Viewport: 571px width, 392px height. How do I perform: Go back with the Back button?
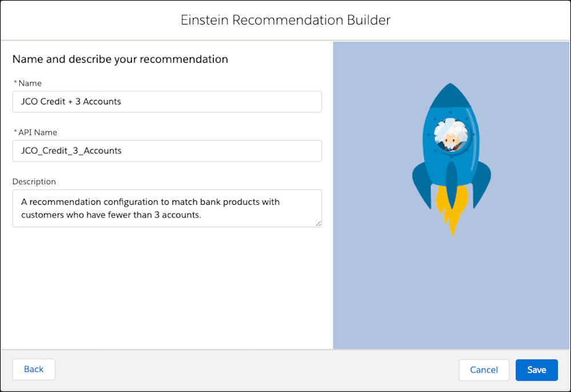(34, 369)
